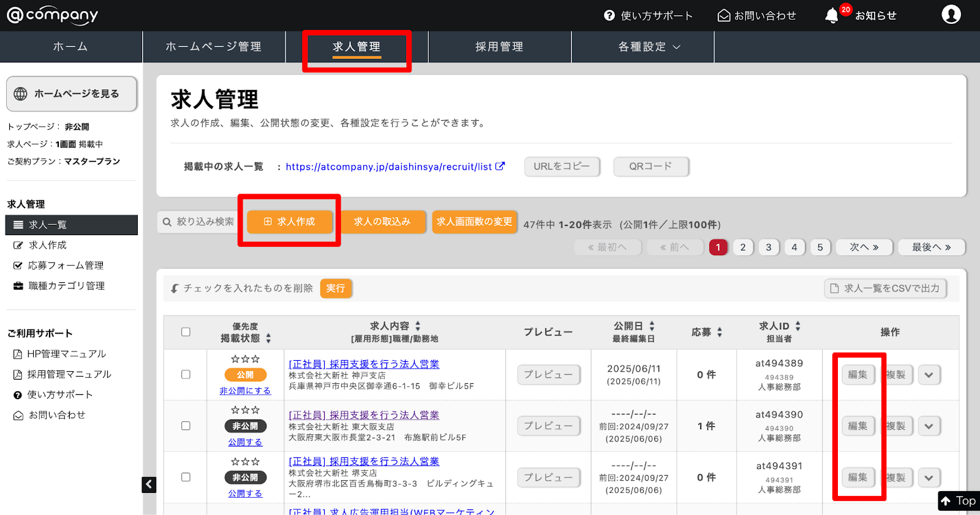The image size is (980, 515).
Task: Click 次へ pagination button
Action: 864,247
